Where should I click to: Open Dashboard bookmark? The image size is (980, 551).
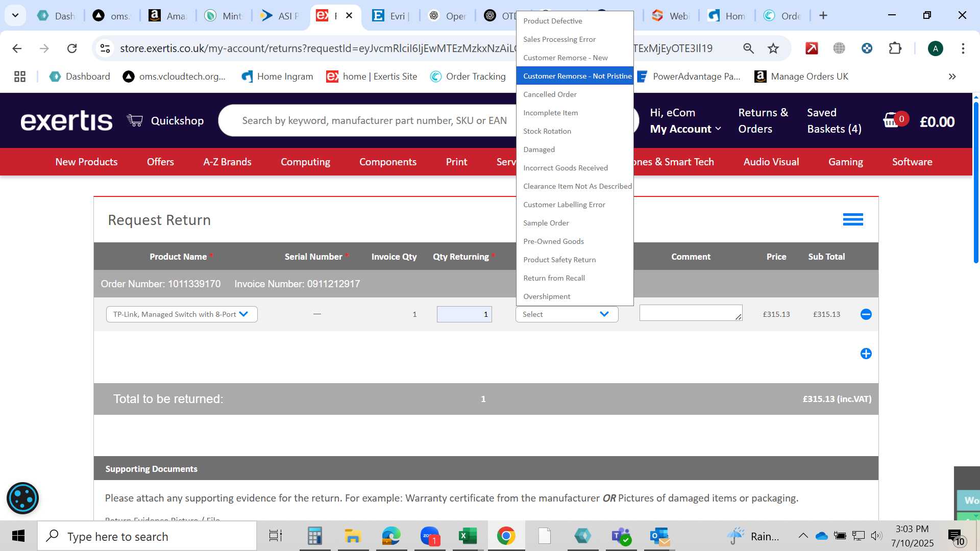[x=80, y=77]
